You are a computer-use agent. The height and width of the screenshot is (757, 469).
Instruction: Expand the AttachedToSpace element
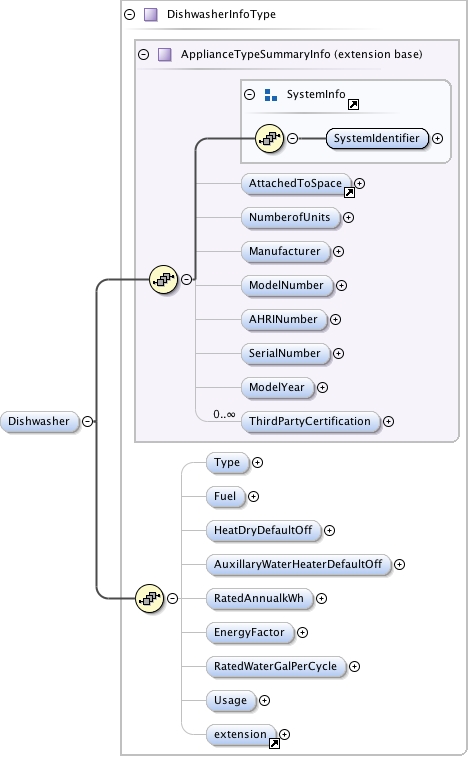359,183
